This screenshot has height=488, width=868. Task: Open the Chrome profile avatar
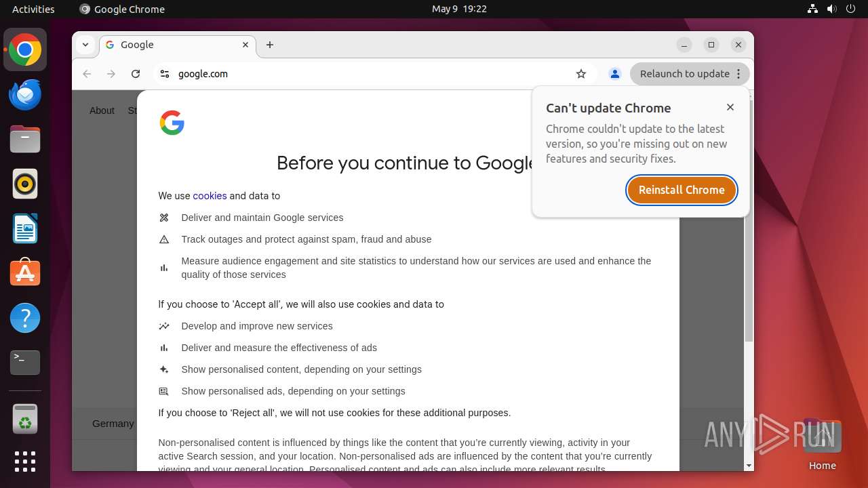[x=615, y=74]
